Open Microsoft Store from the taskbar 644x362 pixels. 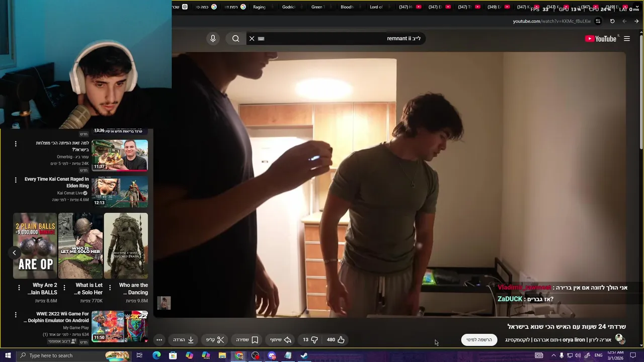pyautogui.click(x=173, y=355)
